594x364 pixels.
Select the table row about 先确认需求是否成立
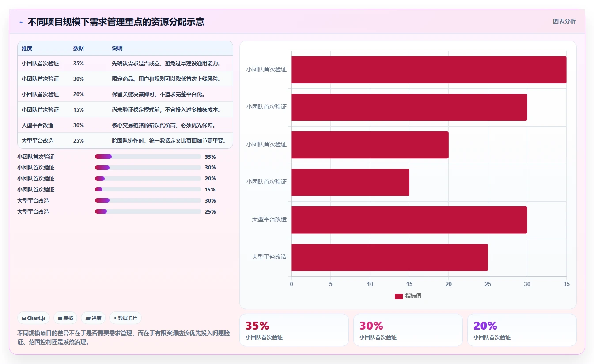pos(125,63)
